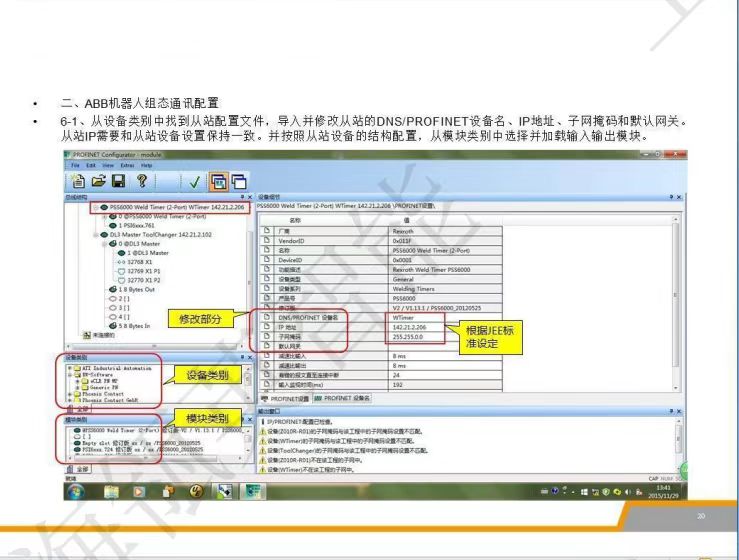Click the VendorID row label
Screen dimensions: 739x560
point(291,241)
